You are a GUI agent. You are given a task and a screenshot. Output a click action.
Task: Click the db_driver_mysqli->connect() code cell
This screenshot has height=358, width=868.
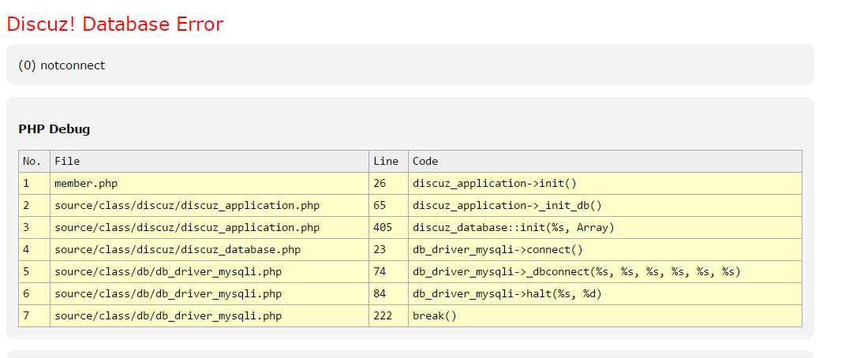pos(497,250)
